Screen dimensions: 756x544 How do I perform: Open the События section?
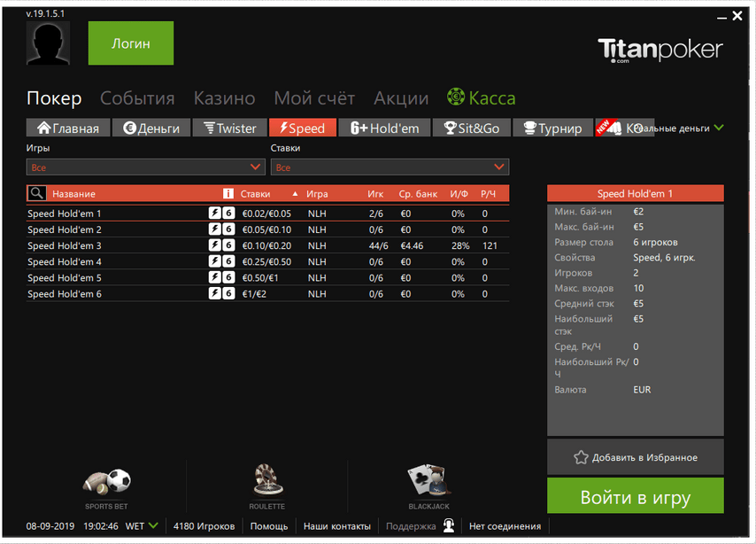coord(137,98)
